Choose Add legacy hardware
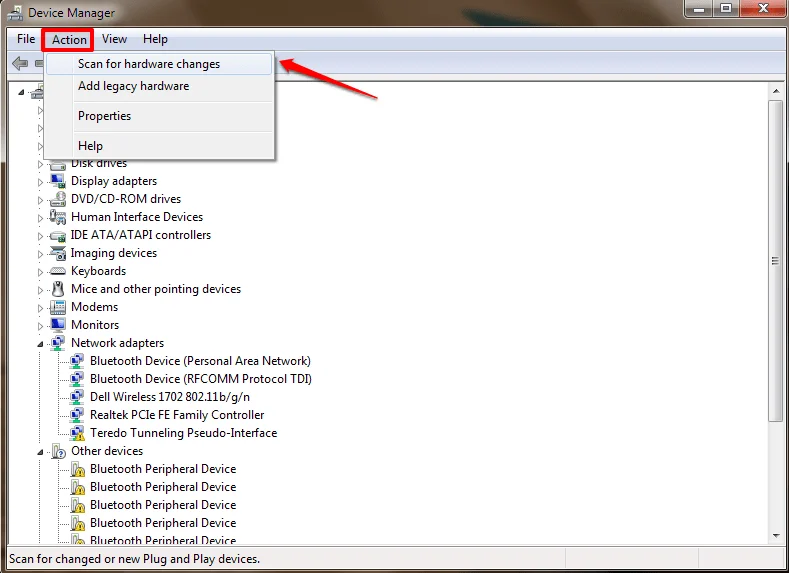Screen dimensions: 789x573 click(159, 86)
